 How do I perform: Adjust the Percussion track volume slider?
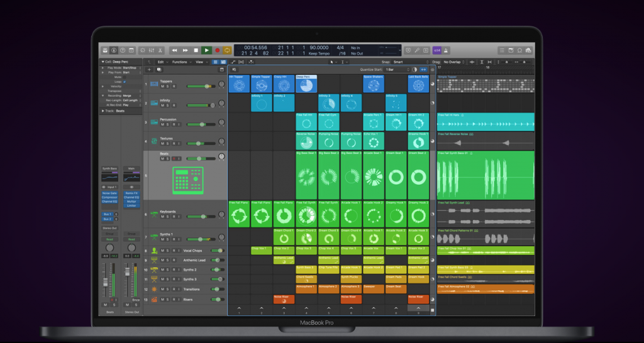(201, 124)
